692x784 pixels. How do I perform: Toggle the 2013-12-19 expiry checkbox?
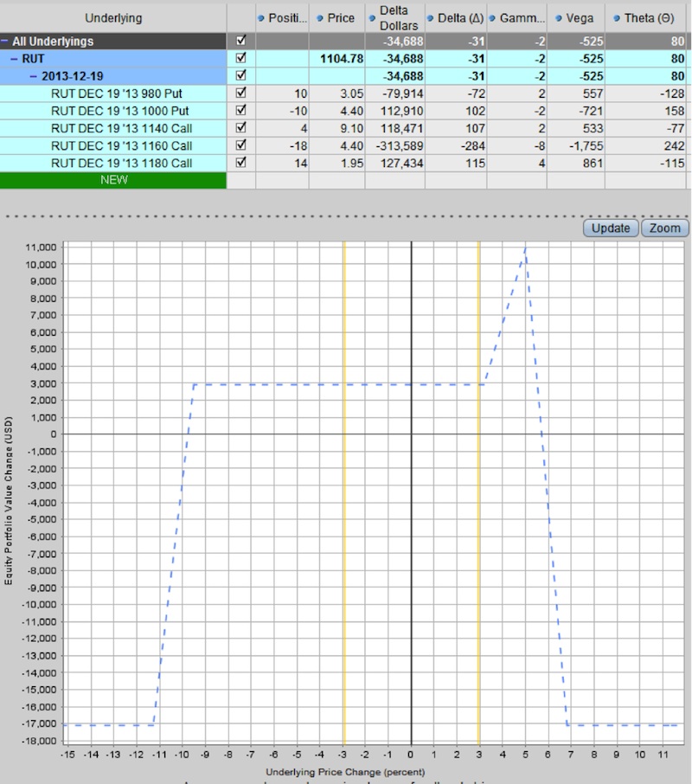[240, 75]
